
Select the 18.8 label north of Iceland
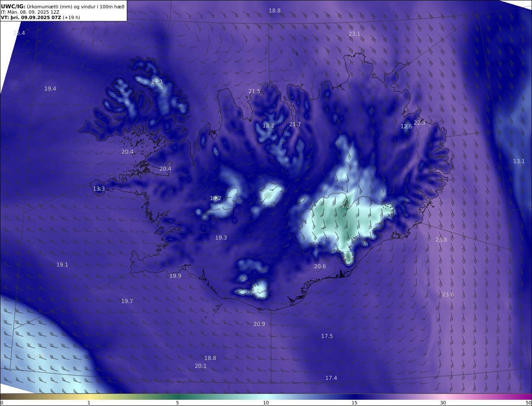[x=275, y=10]
